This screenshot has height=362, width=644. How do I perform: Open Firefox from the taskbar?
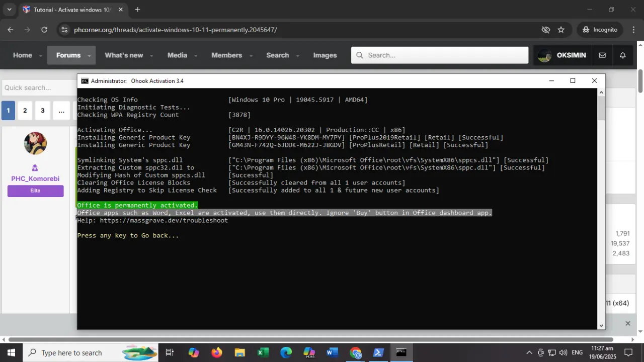217,352
